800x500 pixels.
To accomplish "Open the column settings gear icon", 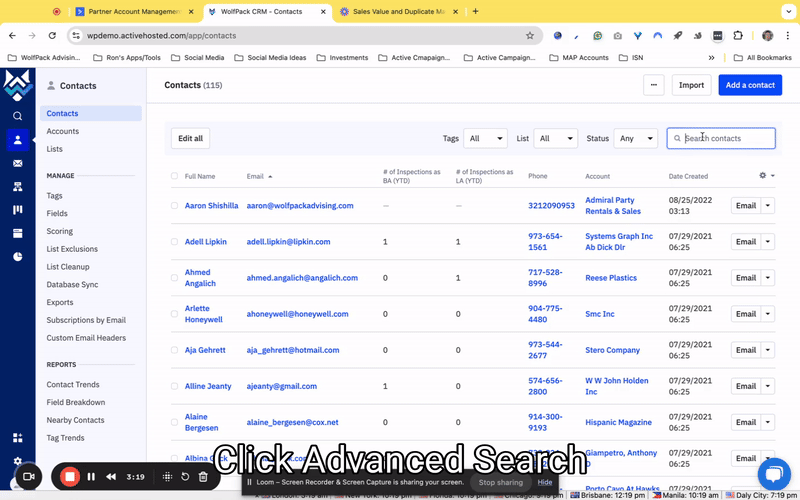I will [762, 176].
